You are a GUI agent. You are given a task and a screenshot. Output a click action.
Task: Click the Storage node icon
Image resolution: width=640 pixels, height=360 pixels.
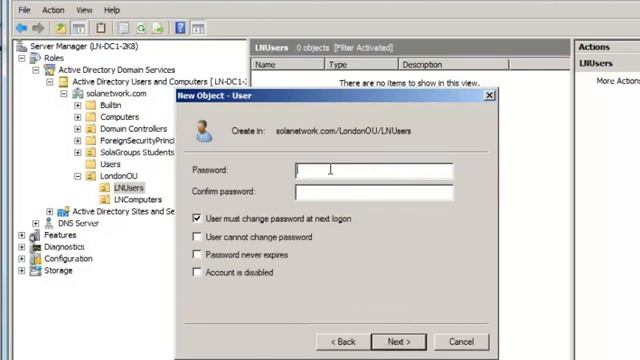36,271
